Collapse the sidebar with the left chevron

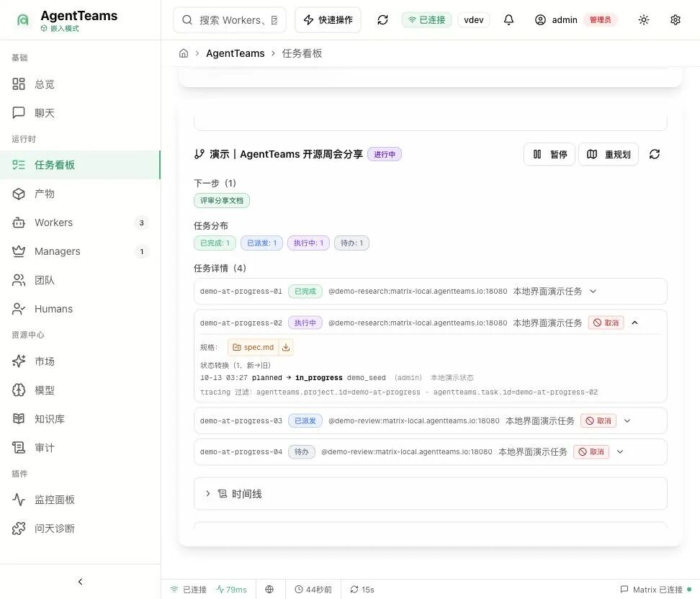(81, 582)
